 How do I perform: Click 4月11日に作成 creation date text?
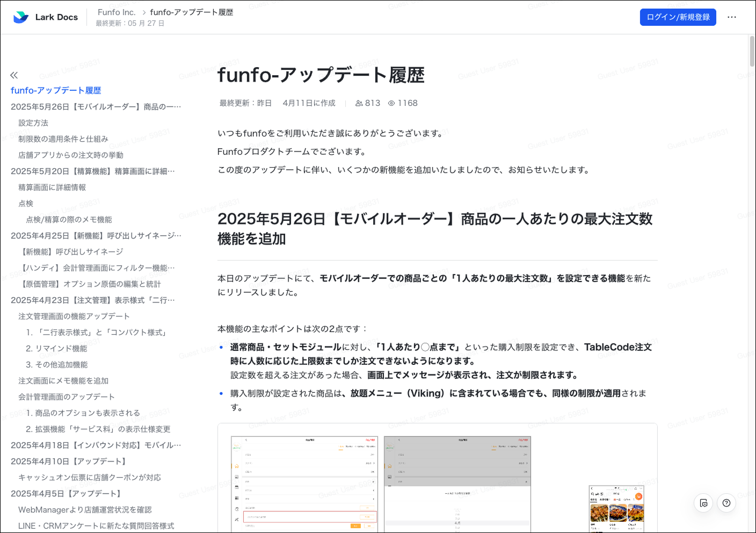(309, 103)
